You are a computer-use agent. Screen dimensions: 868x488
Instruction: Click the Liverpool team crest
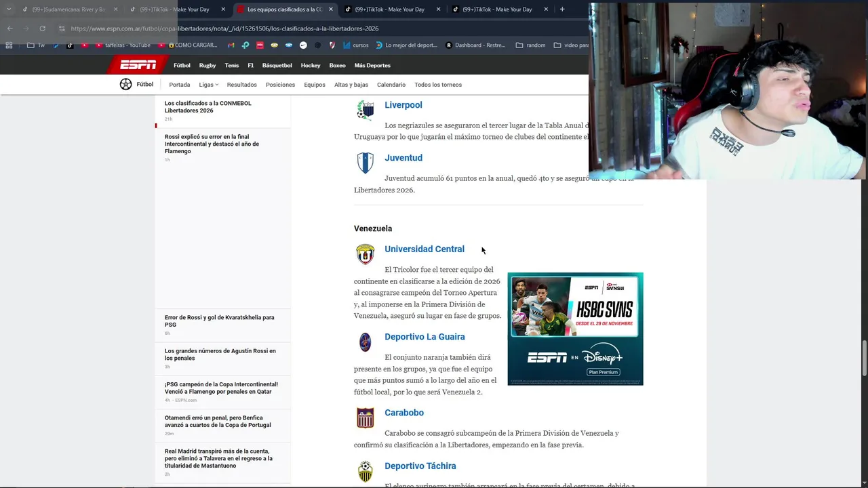(366, 110)
